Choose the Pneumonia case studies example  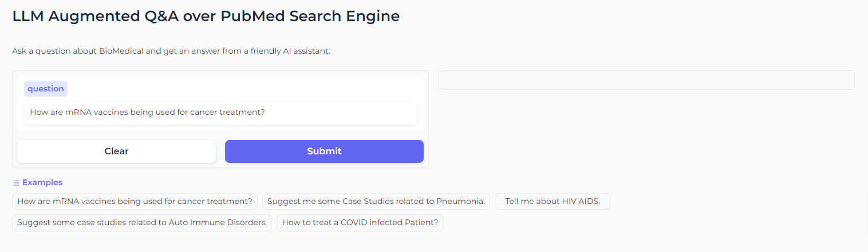(376, 202)
